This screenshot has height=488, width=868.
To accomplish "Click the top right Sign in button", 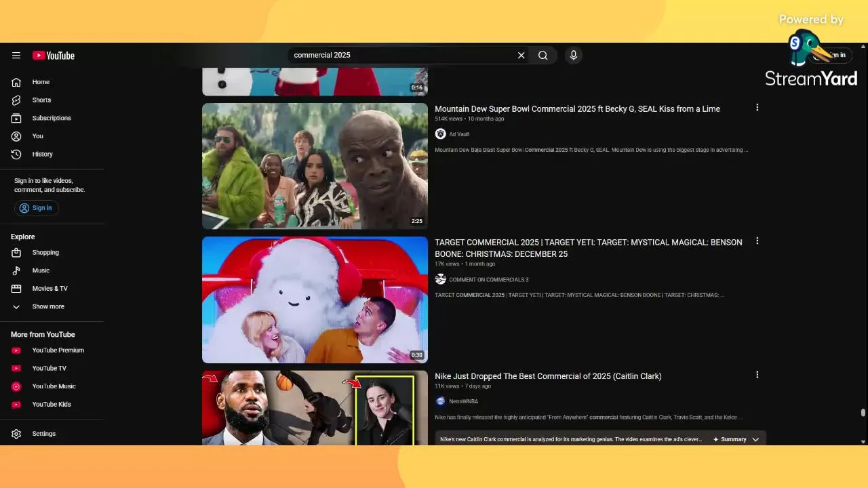I will coord(833,56).
